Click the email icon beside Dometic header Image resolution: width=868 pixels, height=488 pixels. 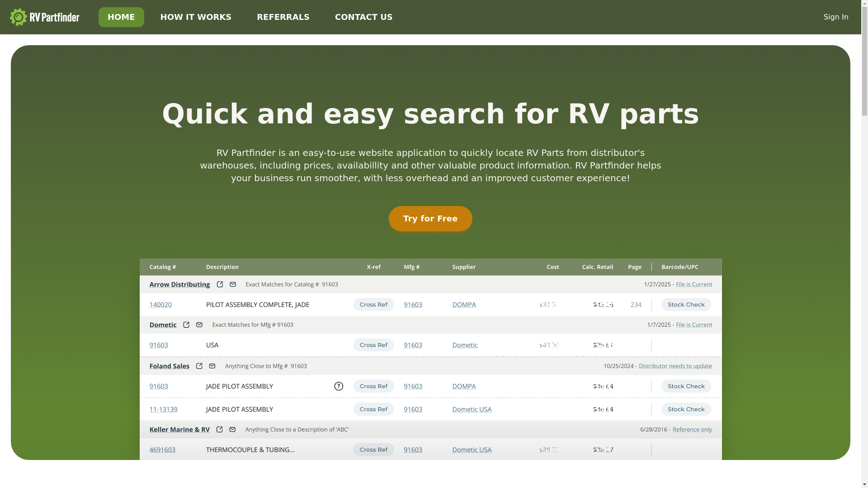(x=199, y=324)
